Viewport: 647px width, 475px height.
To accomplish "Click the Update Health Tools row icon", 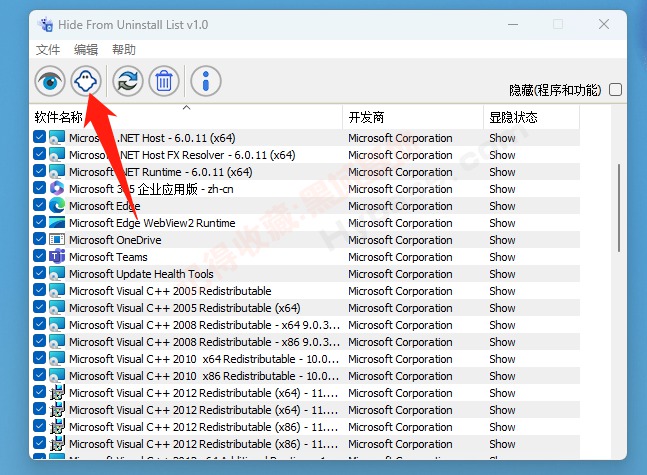I will tap(57, 274).
